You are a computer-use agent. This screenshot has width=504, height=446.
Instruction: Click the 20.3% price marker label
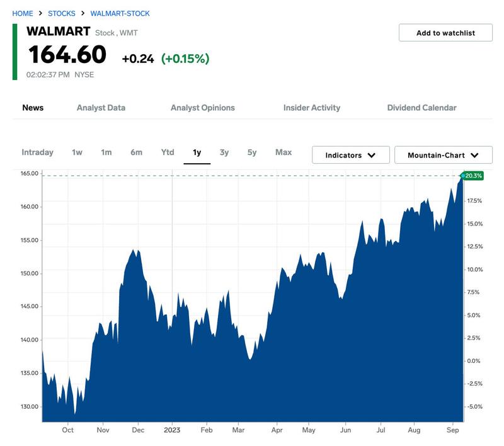pyautogui.click(x=473, y=176)
